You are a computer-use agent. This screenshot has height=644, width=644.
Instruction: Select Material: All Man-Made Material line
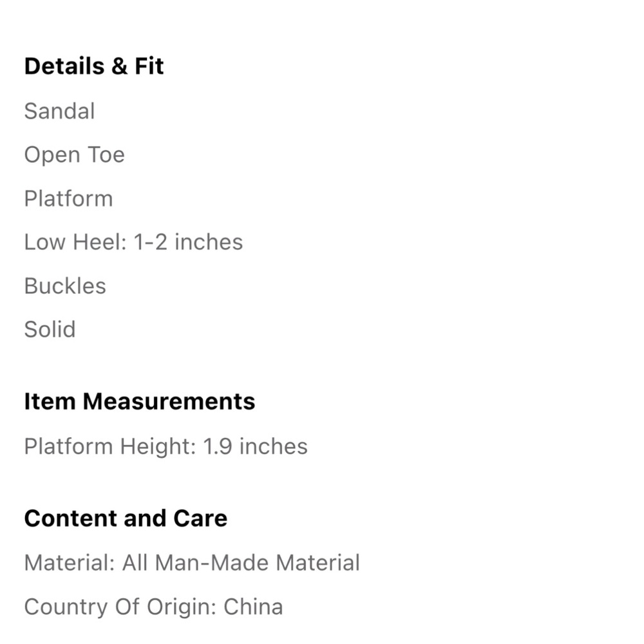coord(192,563)
